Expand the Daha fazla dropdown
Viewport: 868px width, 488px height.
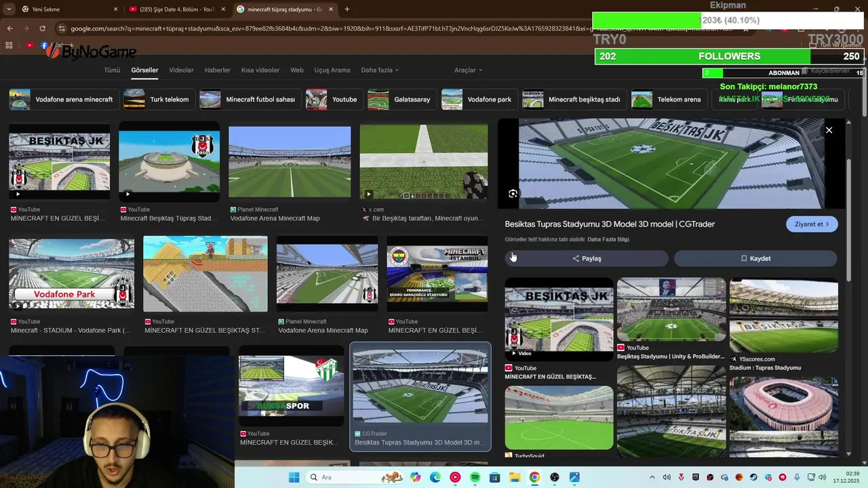click(x=380, y=70)
